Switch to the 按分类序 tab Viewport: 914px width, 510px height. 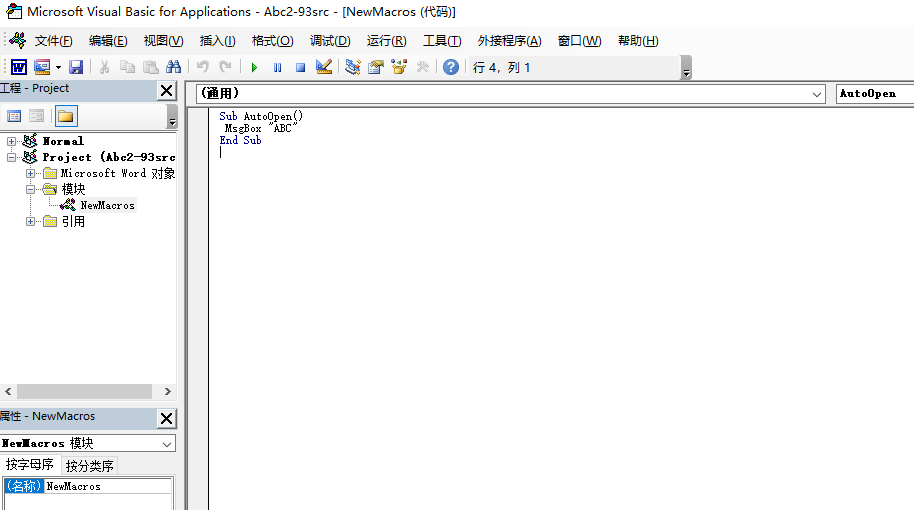click(90, 465)
